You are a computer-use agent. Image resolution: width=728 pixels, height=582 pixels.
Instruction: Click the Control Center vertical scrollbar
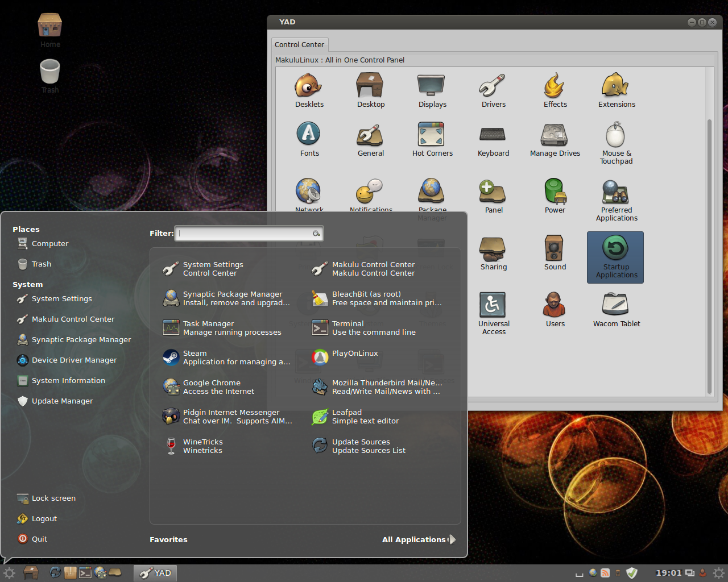(709, 256)
